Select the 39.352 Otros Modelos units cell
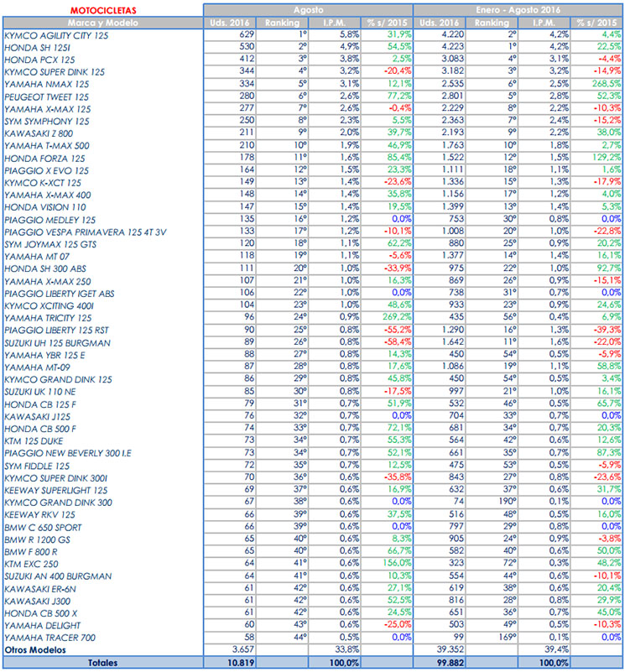625x672 pixels. (451, 649)
